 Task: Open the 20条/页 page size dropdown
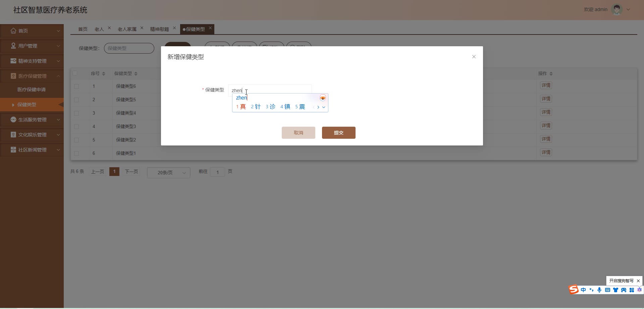tap(169, 173)
